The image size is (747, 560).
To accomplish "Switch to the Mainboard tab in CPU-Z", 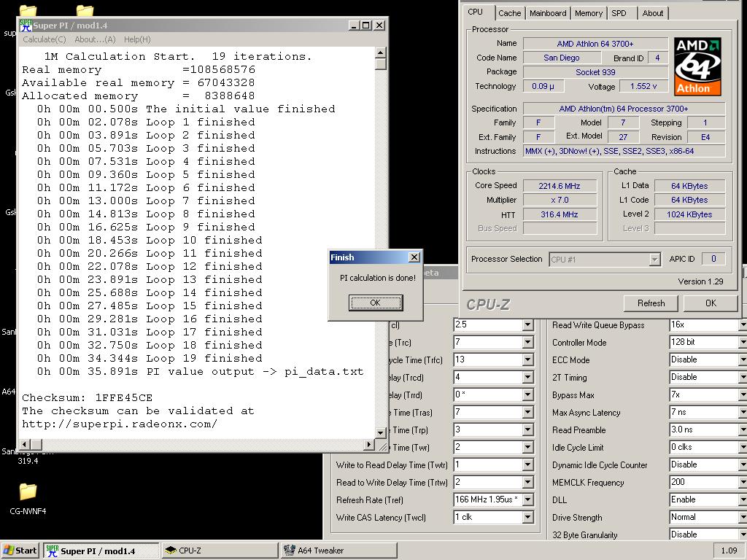I will [548, 13].
